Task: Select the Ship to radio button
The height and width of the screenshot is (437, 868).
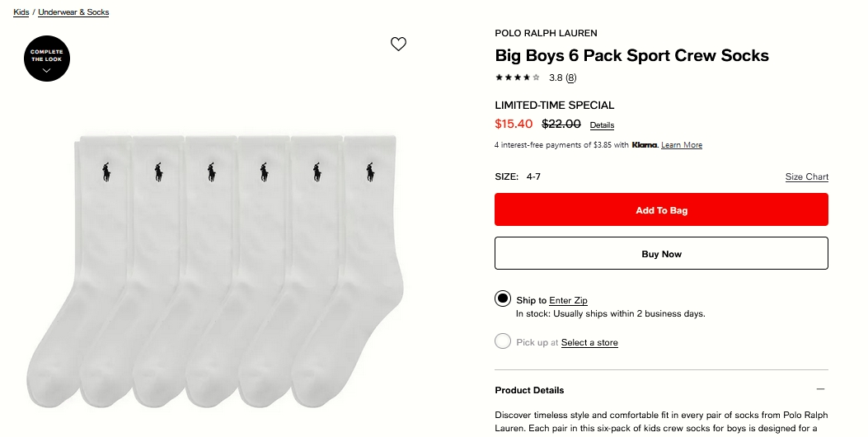Action: pos(503,298)
